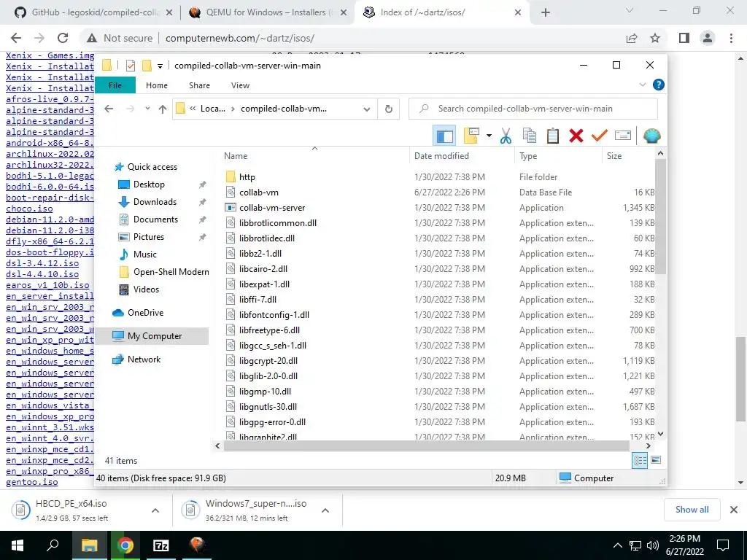
Task: Switch to QEMU for Windows browser tab
Action: point(268,12)
